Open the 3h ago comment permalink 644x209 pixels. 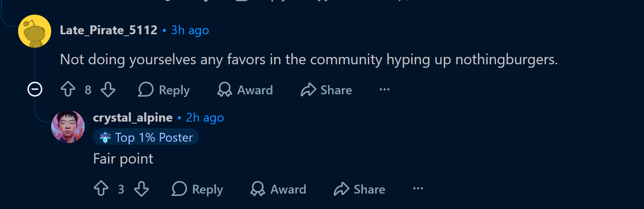click(x=190, y=30)
